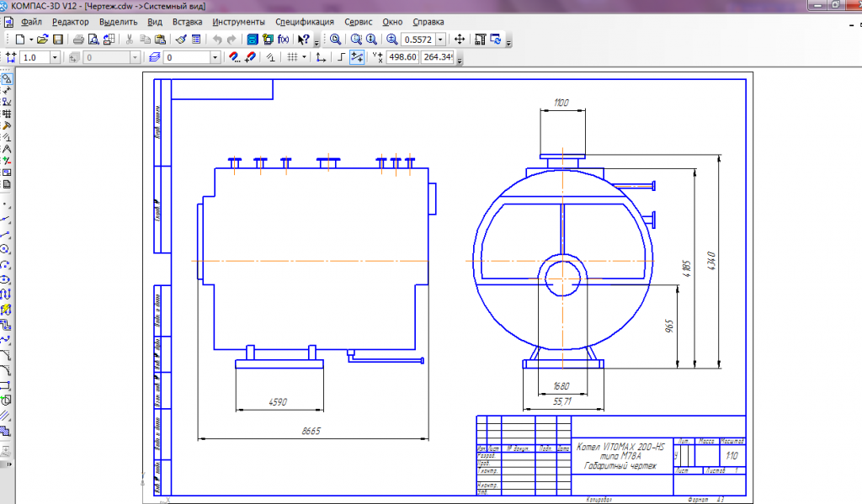Image resolution: width=862 pixels, height=504 pixels.
Task: Open the zoom scale 0.5572 dropdown
Action: point(440,40)
